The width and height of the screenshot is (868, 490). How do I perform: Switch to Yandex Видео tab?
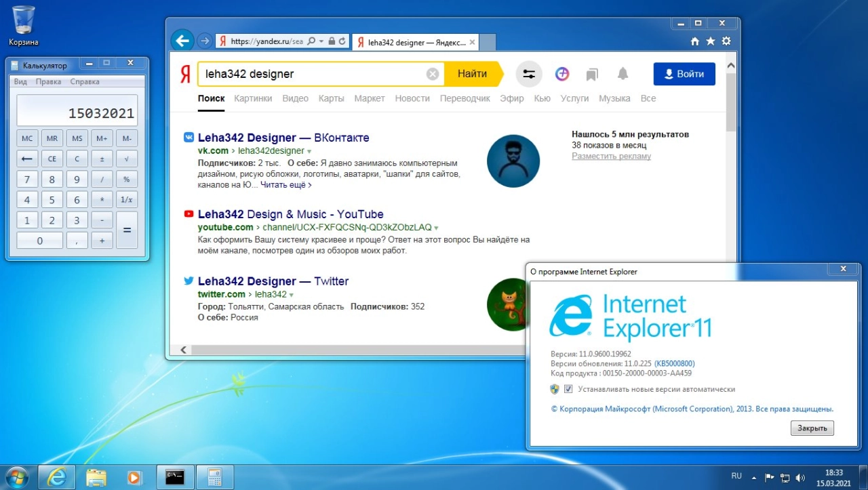point(295,98)
